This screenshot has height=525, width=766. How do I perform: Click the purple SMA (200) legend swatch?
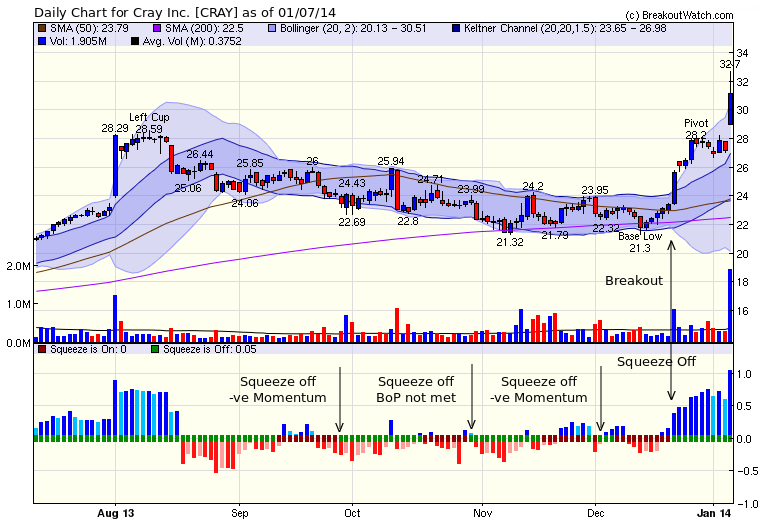click(157, 29)
